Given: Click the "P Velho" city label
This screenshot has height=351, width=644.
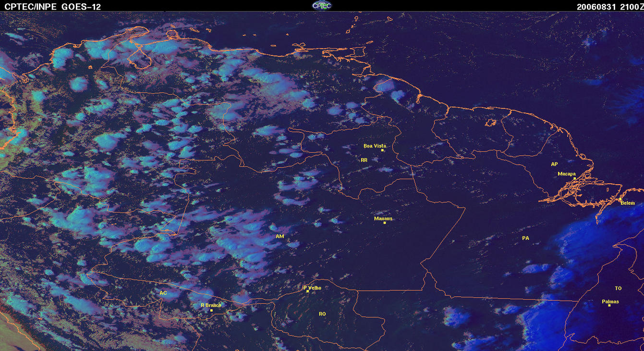Looking at the screenshot, I should pos(312,288).
